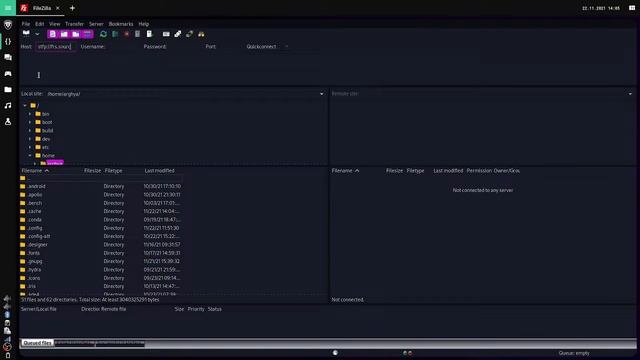Click into the Host input field

[x=55, y=47]
